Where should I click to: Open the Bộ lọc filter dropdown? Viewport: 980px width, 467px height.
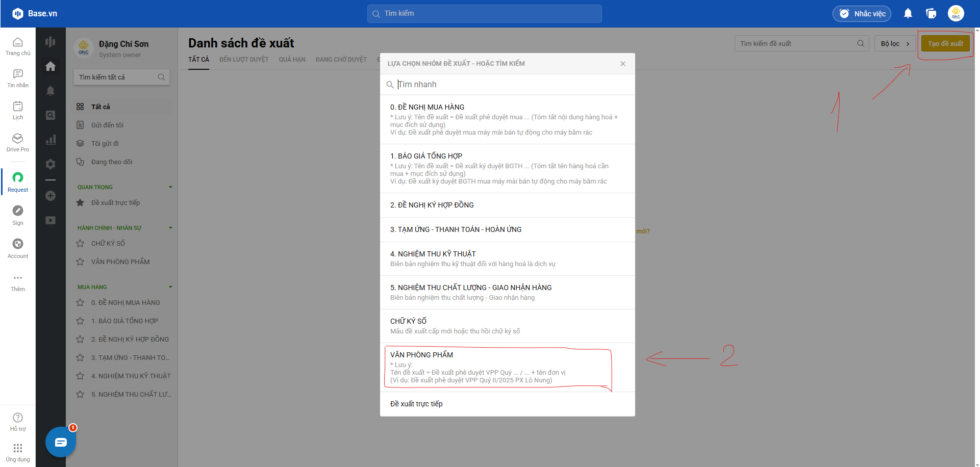[x=895, y=44]
